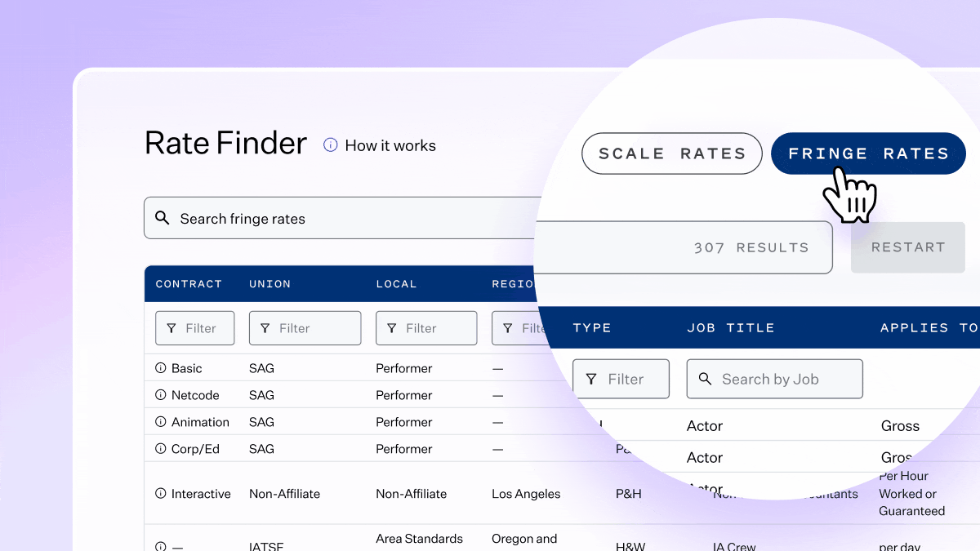980x551 pixels.
Task: Click the info icon beside Basic contract
Action: click(x=160, y=367)
